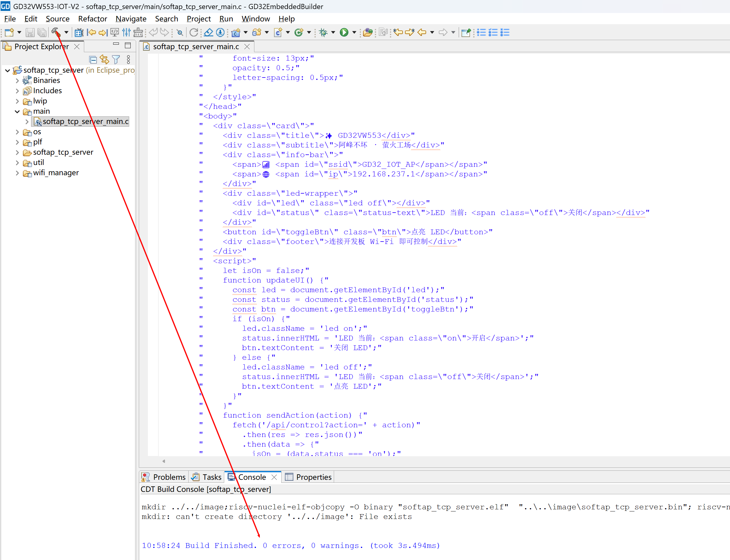Minimize the Project Explorer panel
Screen dimensions: 730x560
pyautogui.click(x=116, y=45)
